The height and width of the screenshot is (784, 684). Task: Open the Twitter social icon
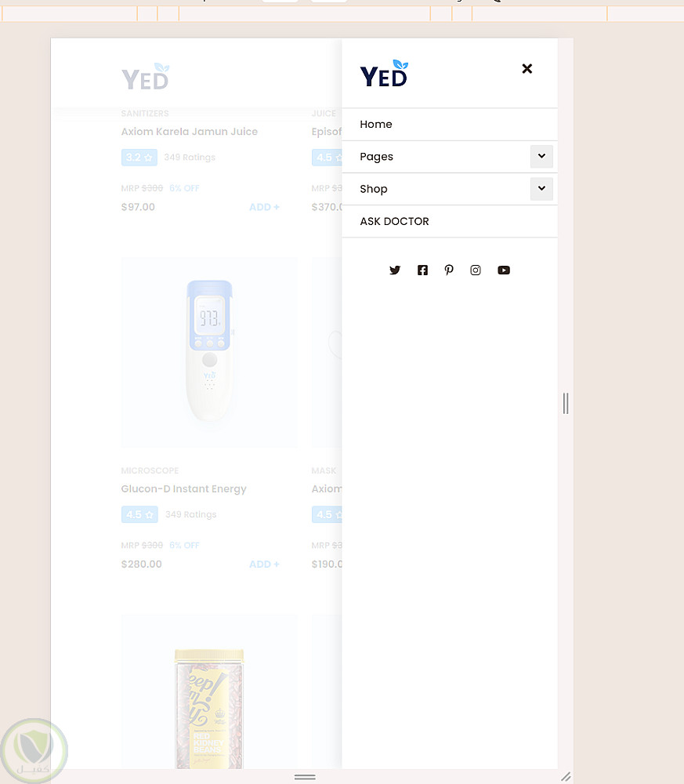click(395, 270)
